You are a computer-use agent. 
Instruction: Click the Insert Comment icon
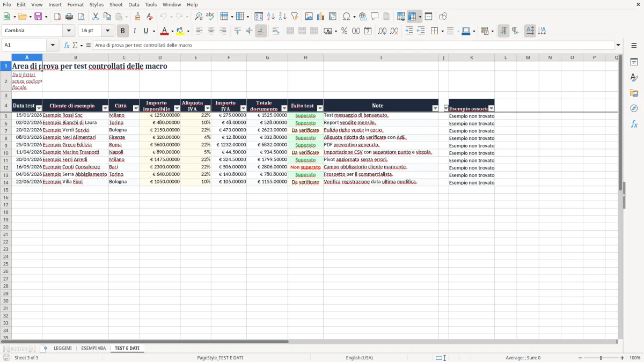pyautogui.click(x=375, y=17)
